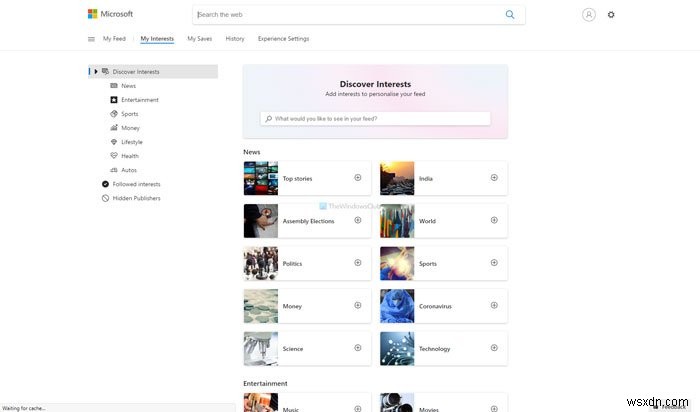Click the World flags thumbnail
The image size is (700, 412).
(x=397, y=221)
